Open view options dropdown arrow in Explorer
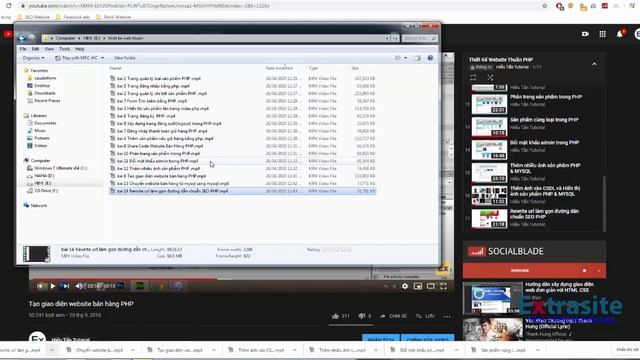Image resolution: width=640 pixels, height=360 pixels. 405,58
